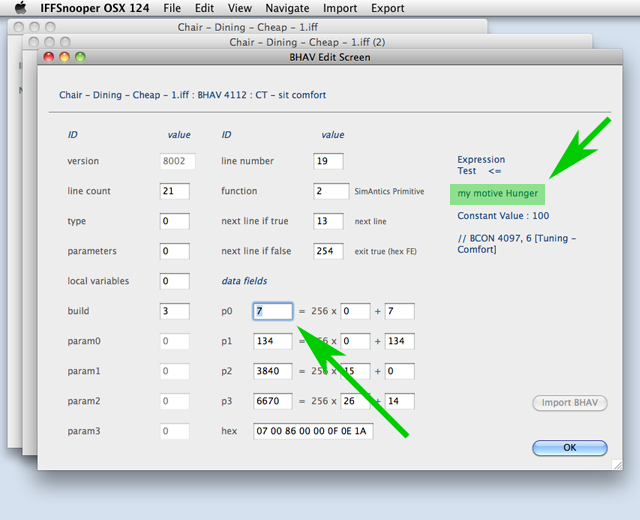Image resolution: width=640 pixels, height=520 pixels.
Task: Click the OK button
Action: [569, 448]
